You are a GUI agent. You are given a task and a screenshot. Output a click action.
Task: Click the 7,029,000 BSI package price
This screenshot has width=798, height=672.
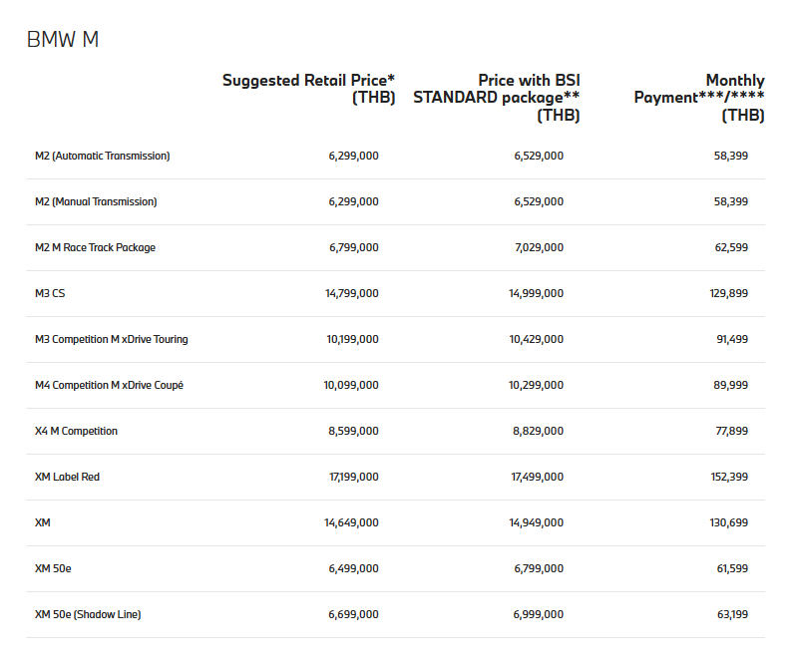[x=539, y=247]
